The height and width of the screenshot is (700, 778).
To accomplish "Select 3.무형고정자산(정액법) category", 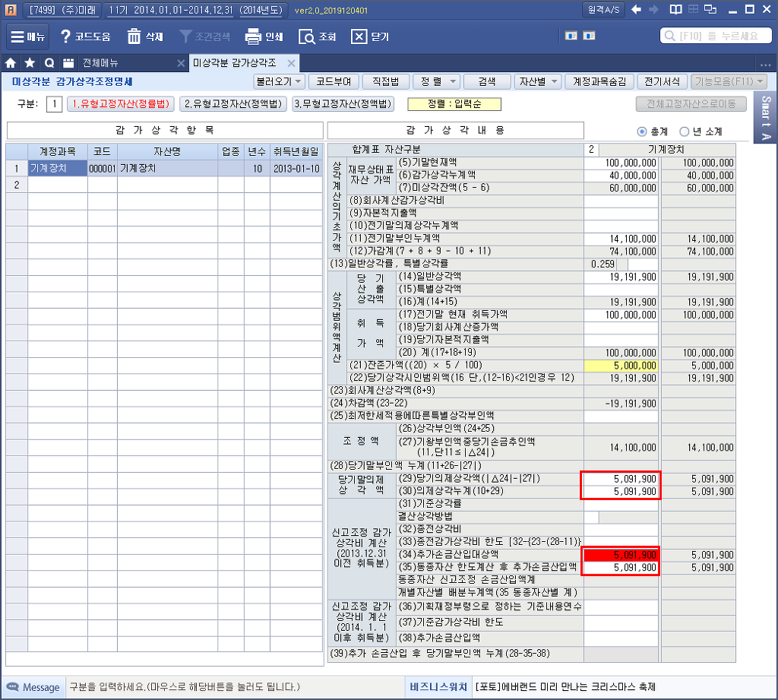I will coord(343,104).
